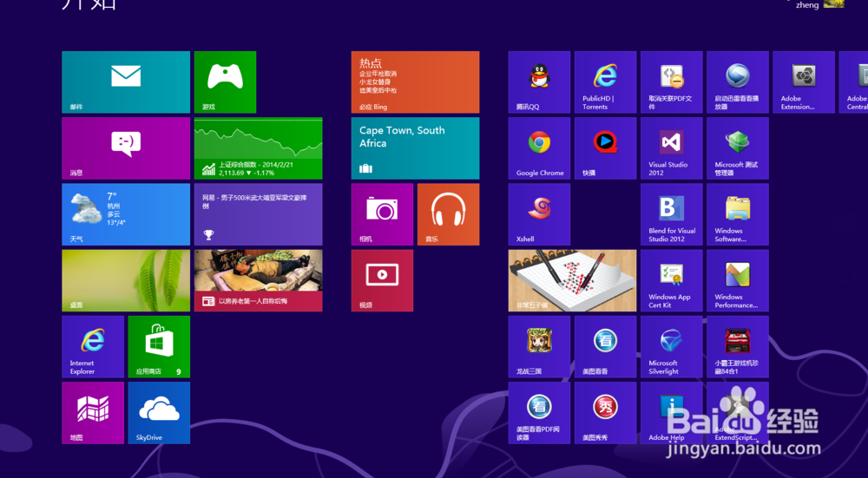Open the Windows Software tile
The image size is (868, 478).
[x=737, y=214]
